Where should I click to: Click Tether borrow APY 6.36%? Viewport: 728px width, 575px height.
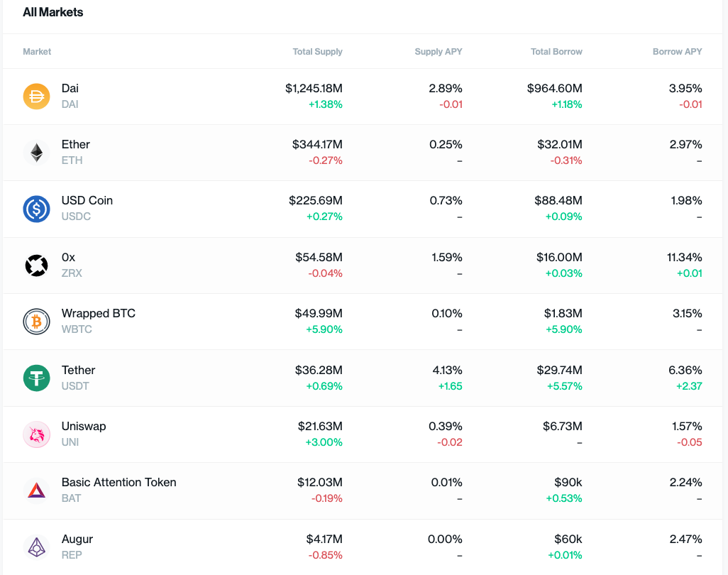coord(685,370)
